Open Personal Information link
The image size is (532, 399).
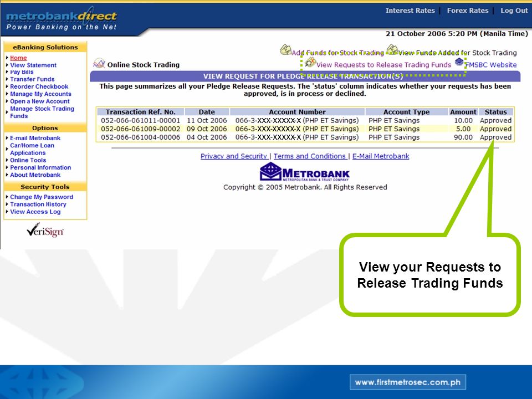pyautogui.click(x=40, y=167)
